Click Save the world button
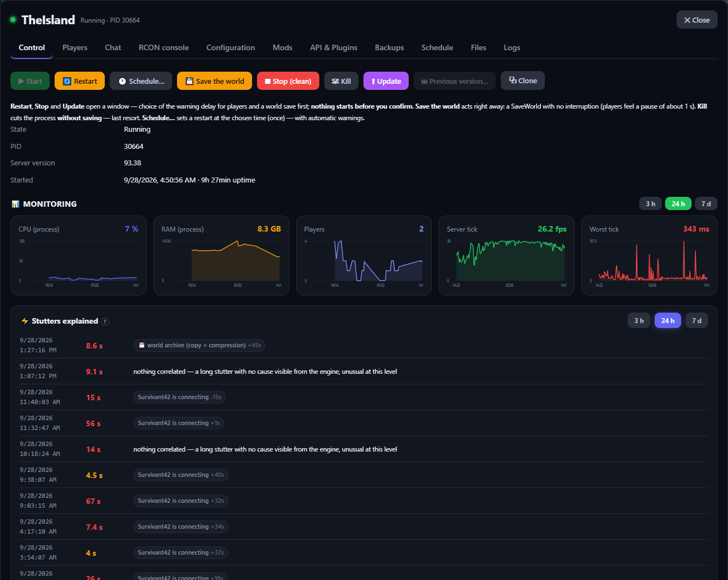This screenshot has height=580, width=728. 215,81
